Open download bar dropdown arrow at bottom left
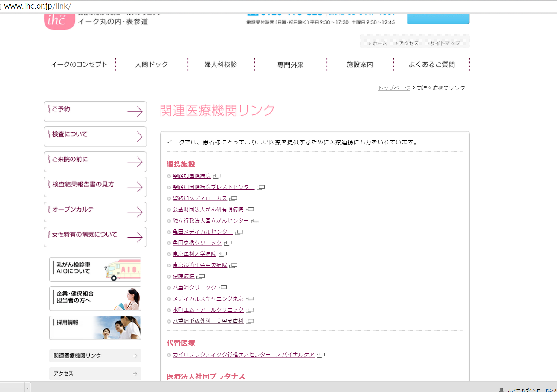557x392 pixels. [x=28, y=388]
